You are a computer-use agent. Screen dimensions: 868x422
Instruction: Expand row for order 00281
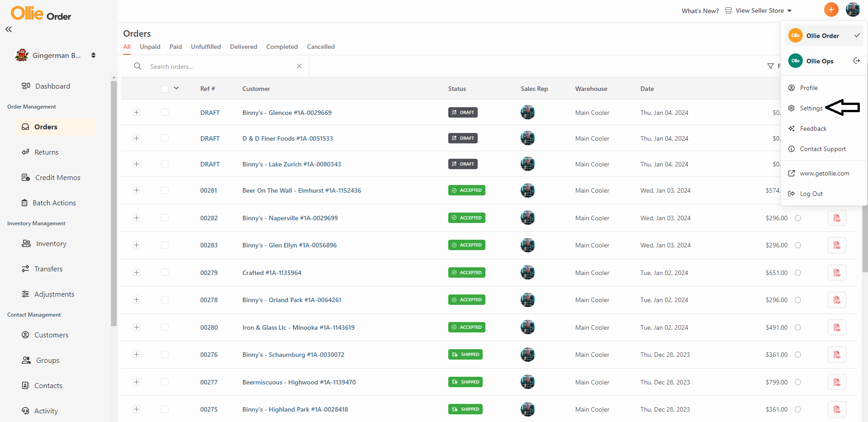136,190
